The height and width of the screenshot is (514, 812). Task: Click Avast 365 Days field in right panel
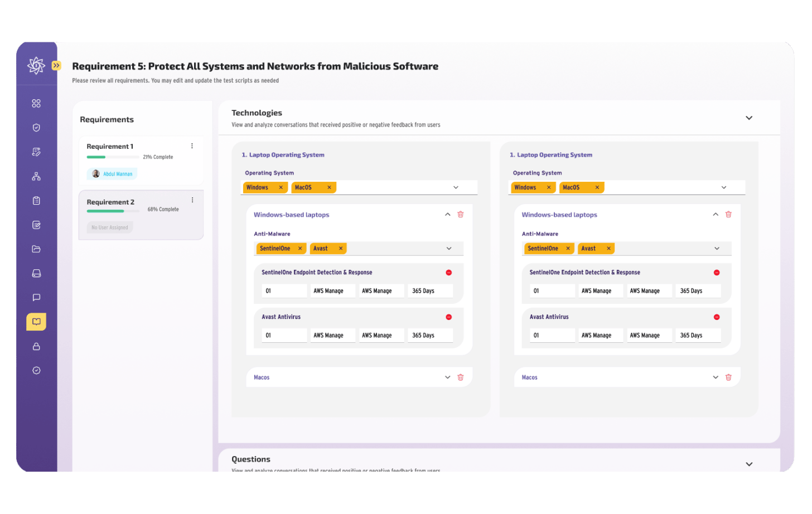(698, 336)
